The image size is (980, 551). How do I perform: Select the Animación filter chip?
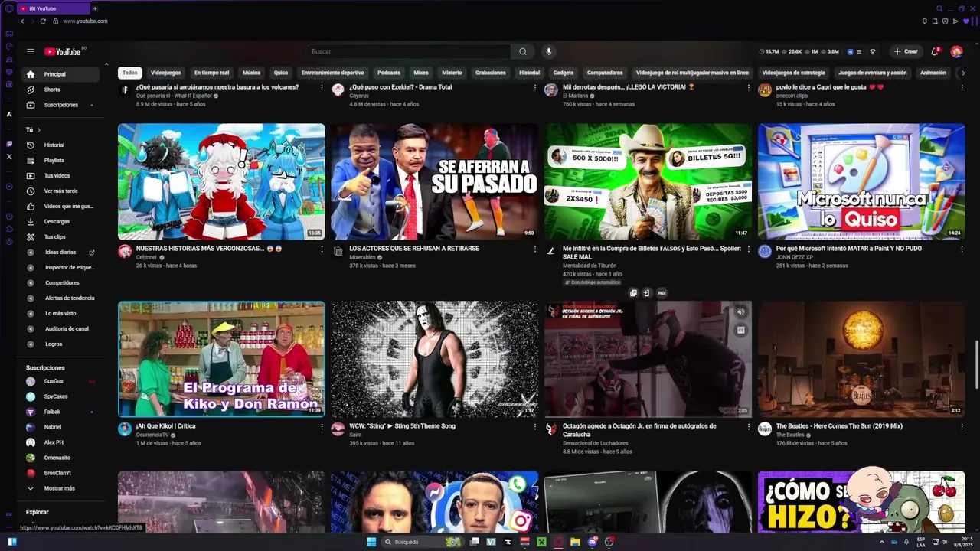click(x=933, y=73)
